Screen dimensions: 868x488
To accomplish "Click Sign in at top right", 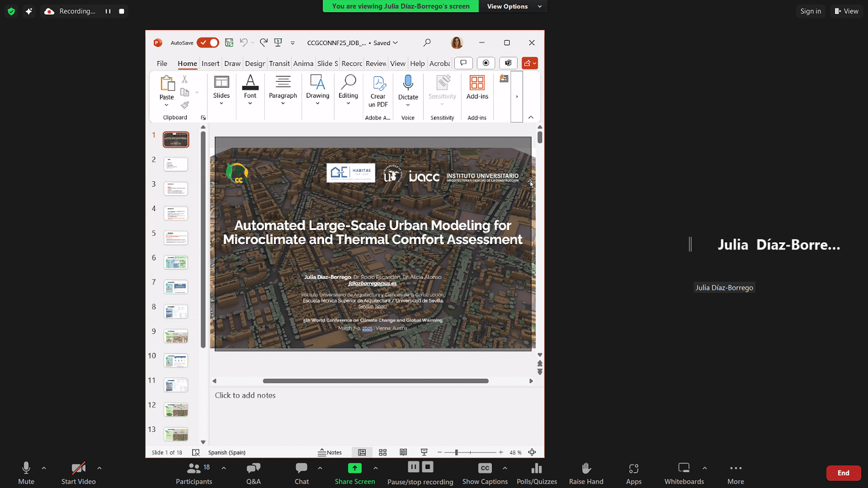I will click(x=810, y=11).
